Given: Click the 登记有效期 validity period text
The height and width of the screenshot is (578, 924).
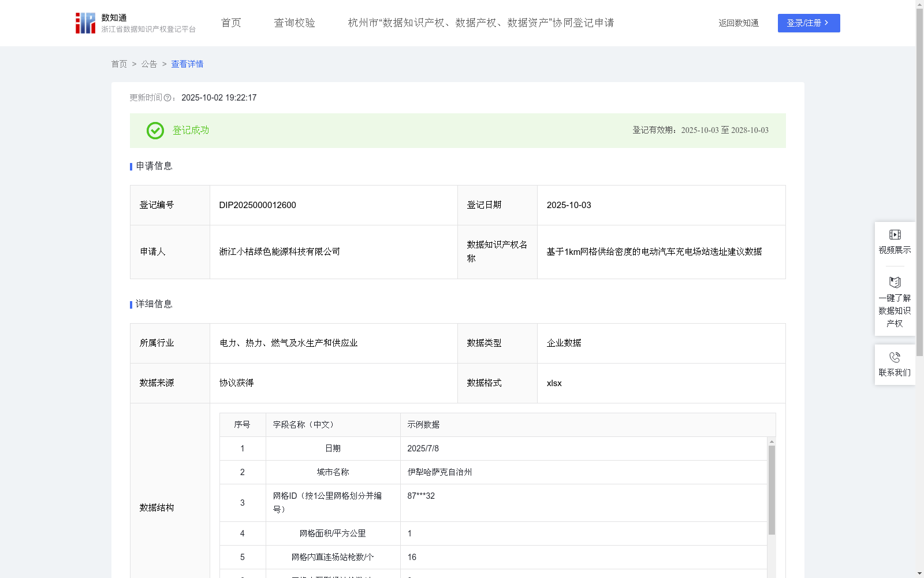Looking at the screenshot, I should (701, 131).
